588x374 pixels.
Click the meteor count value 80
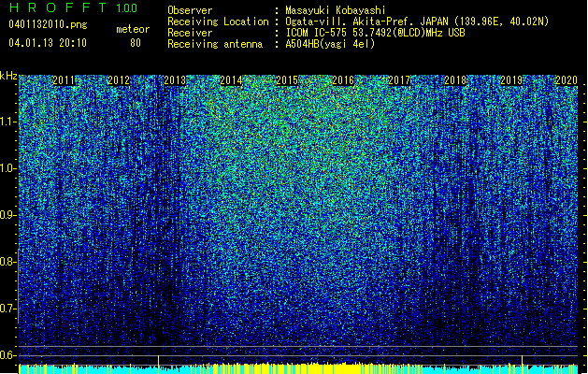136,43
